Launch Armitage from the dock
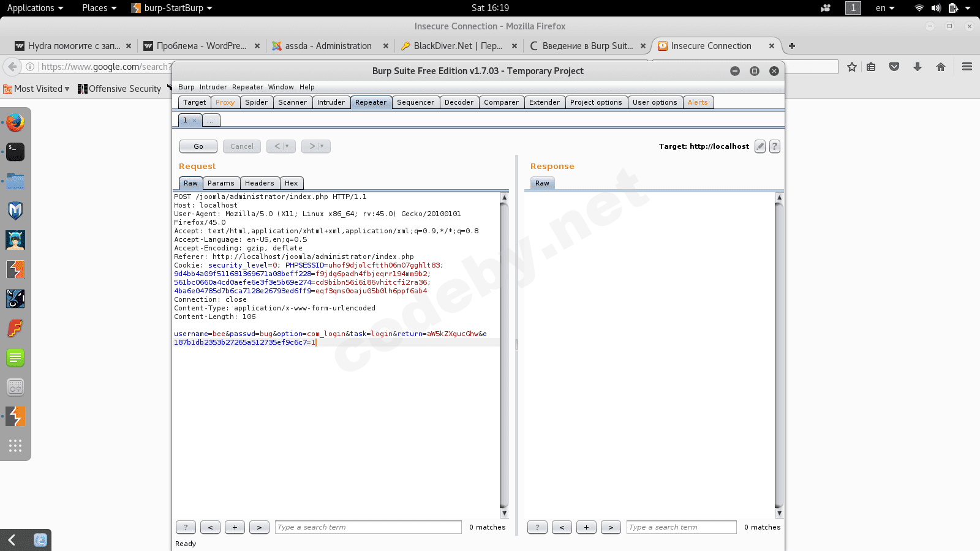Image resolution: width=980 pixels, height=551 pixels. pyautogui.click(x=15, y=240)
